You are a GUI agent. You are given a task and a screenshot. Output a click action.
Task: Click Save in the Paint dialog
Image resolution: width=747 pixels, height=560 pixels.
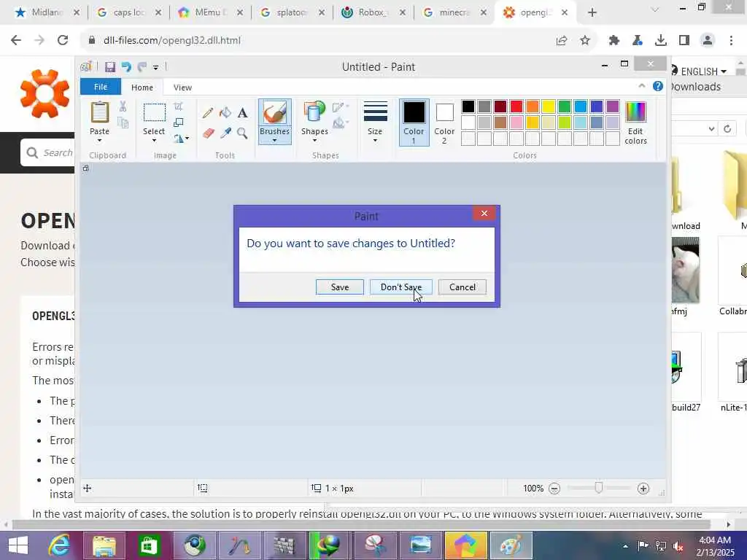(340, 287)
